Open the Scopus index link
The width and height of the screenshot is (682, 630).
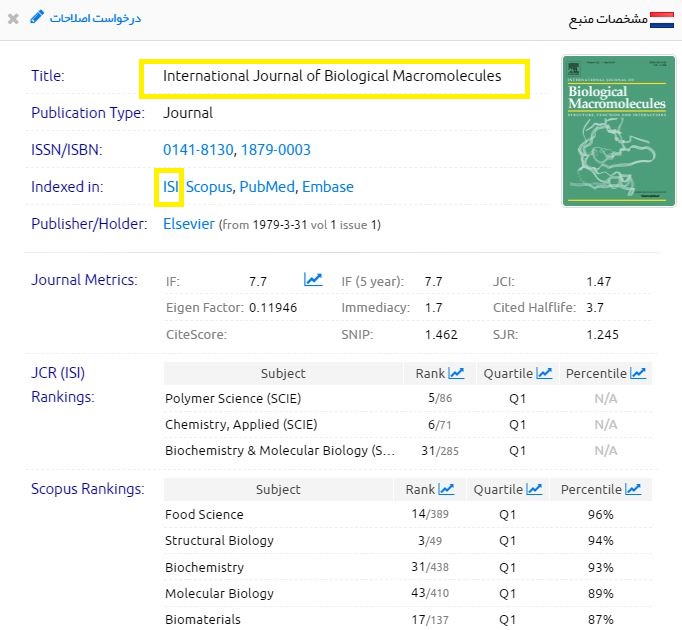(x=209, y=187)
